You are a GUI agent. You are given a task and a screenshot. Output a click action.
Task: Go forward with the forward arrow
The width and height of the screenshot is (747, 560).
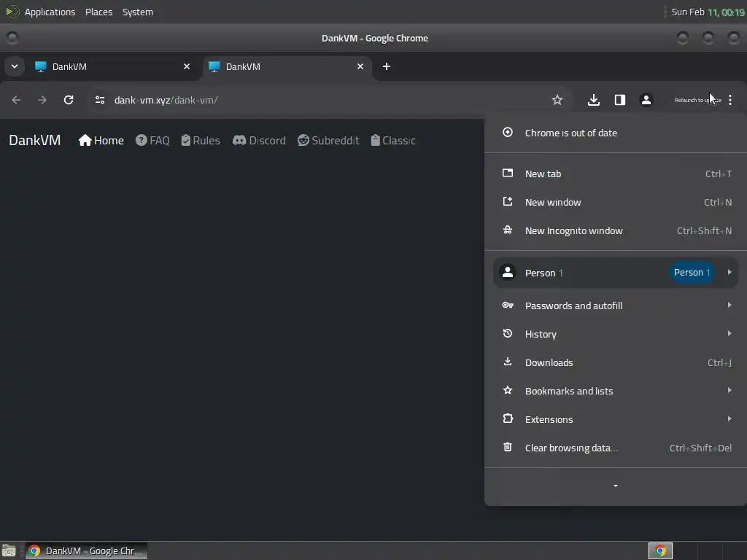point(42,100)
